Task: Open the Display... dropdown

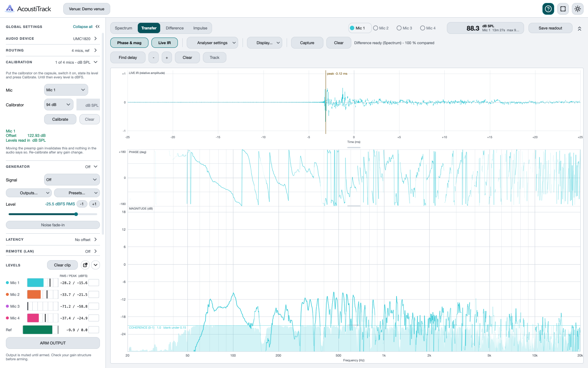Action: click(265, 43)
